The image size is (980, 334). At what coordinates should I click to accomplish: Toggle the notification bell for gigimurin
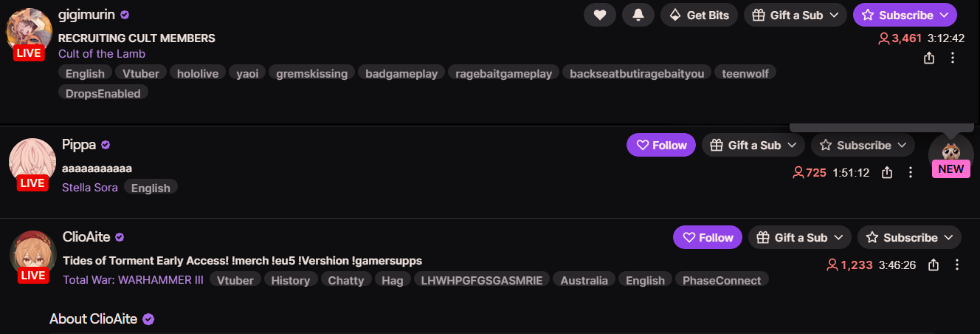click(638, 15)
